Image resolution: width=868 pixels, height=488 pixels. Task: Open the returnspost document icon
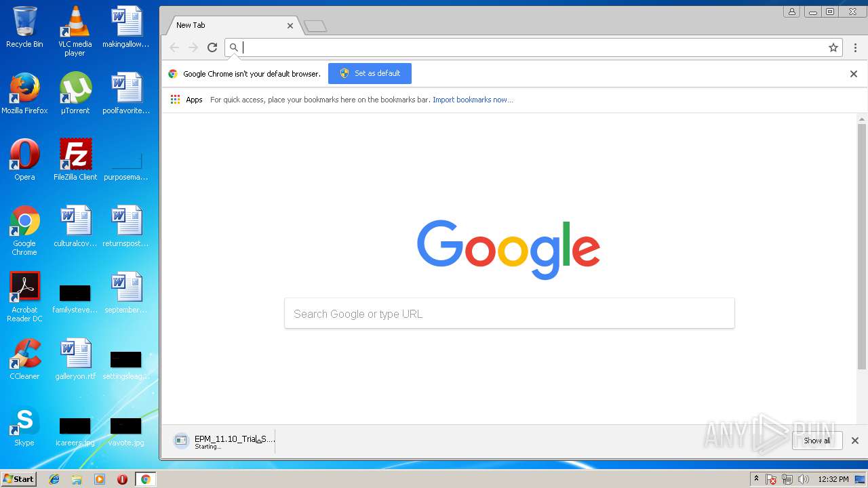coord(125,226)
